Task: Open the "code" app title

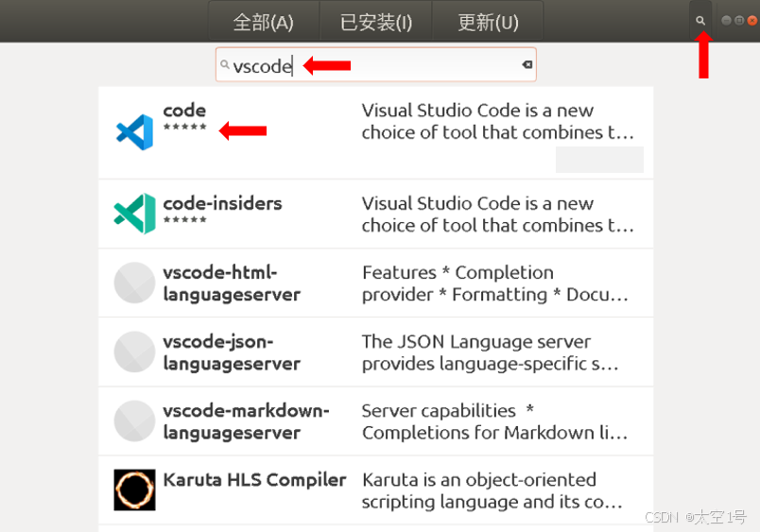Action: [184, 111]
